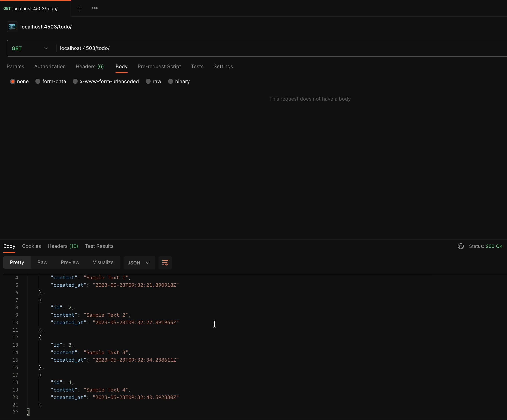
Task: Switch to the Authorization tab
Action: 50,66
